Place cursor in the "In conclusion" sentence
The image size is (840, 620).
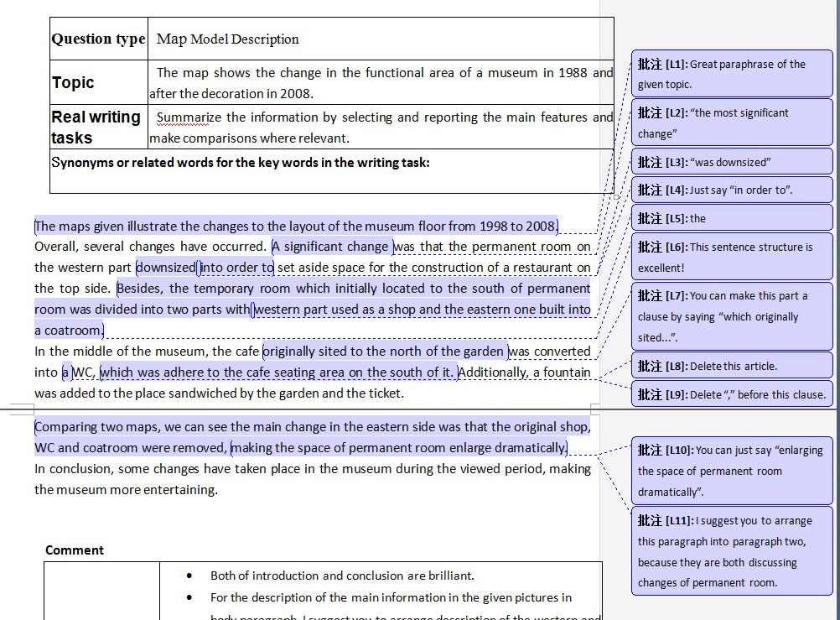click(x=251, y=469)
